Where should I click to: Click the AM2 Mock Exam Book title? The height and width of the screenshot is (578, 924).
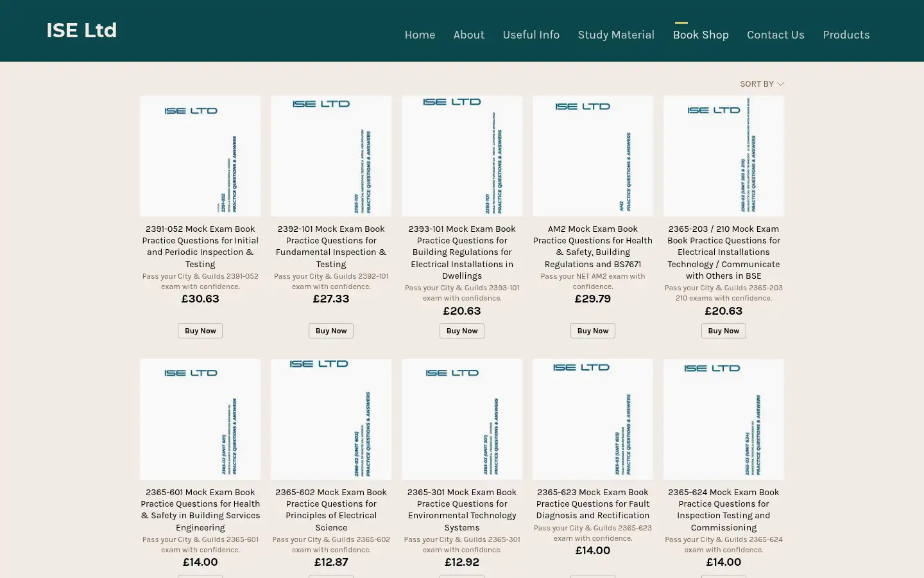[x=593, y=247]
